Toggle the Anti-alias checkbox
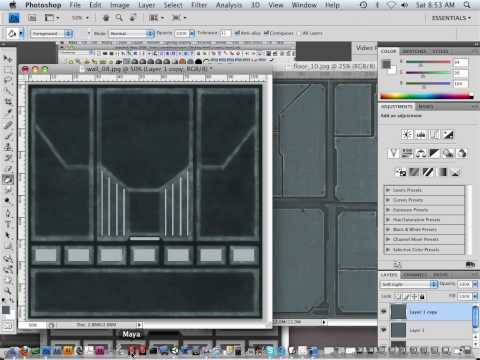480x360 pixels. pyautogui.click(x=237, y=33)
